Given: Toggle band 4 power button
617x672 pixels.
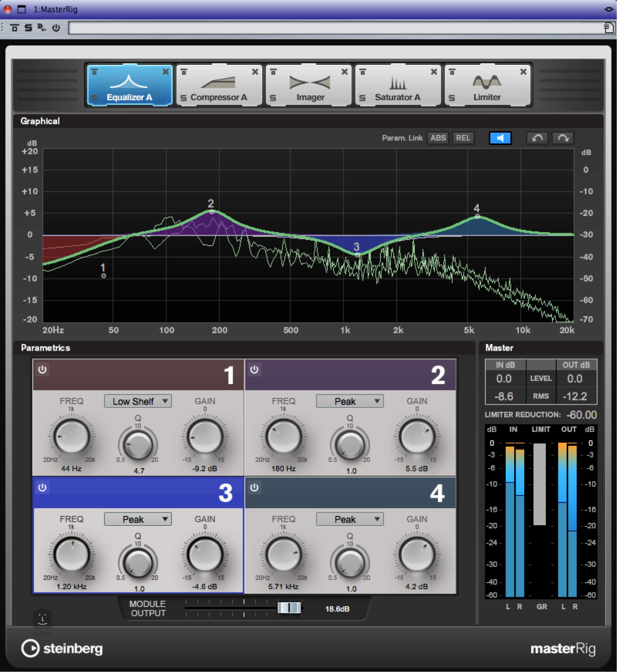Looking at the screenshot, I should 254,488.
